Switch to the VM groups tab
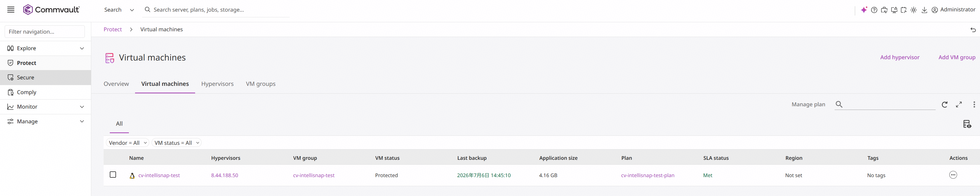 tap(261, 84)
